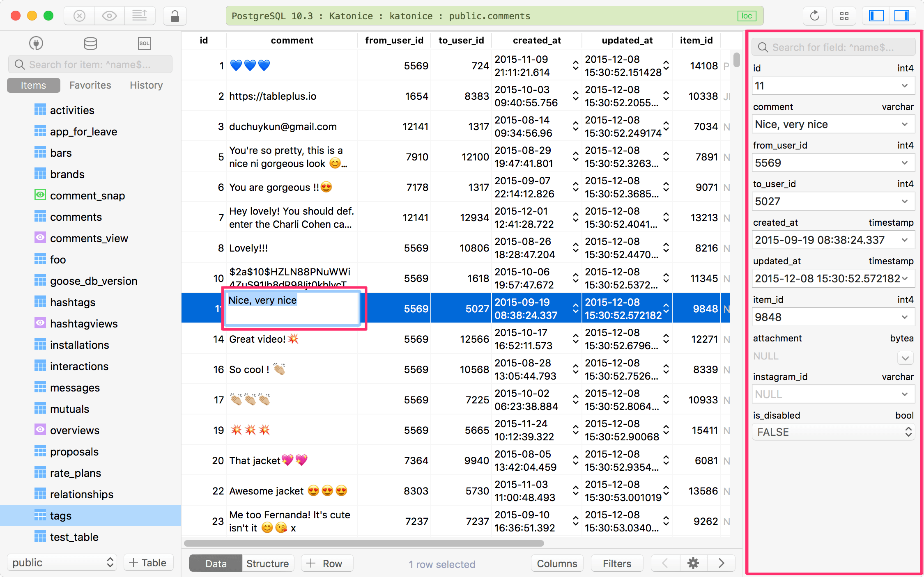
Task: Open the Filters panel
Action: [616, 563]
